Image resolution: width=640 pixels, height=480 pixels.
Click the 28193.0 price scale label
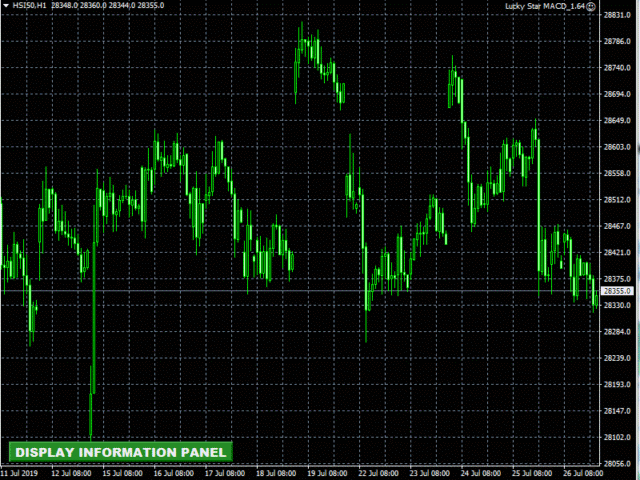[x=617, y=384]
